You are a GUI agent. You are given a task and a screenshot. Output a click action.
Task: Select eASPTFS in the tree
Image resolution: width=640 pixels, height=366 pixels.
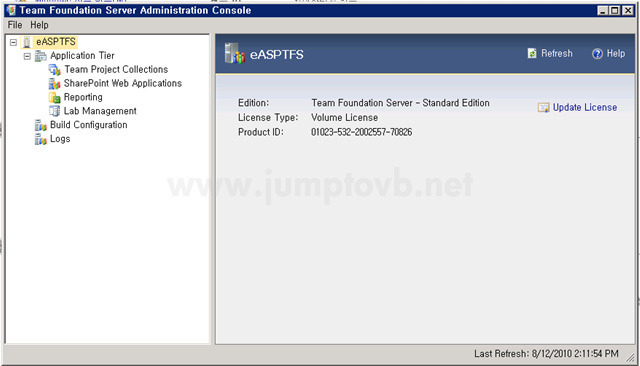[56, 42]
